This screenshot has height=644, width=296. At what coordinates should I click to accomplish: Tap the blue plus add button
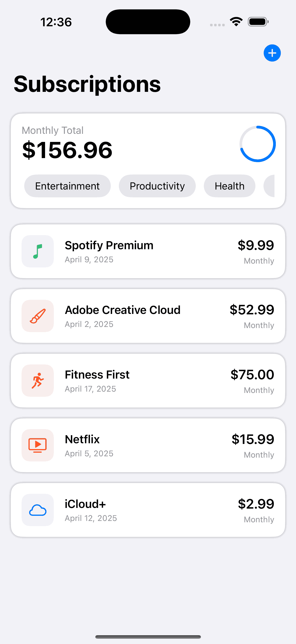coord(272,53)
